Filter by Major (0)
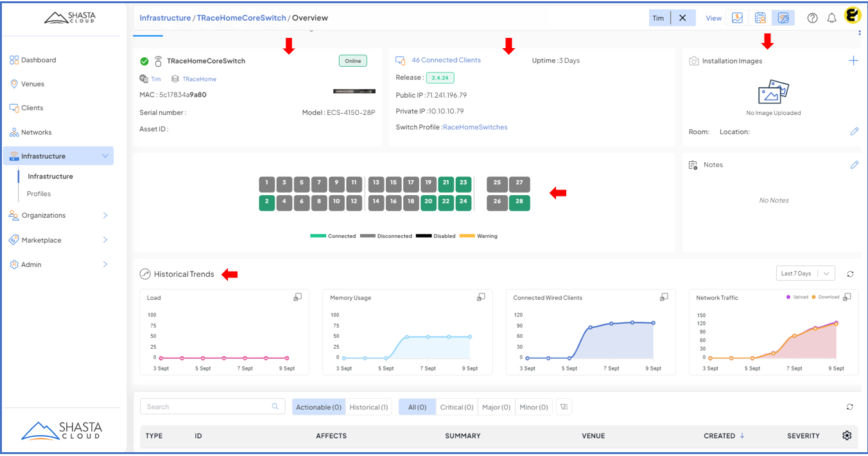Screen dimensions: 868x456 (x=496, y=407)
